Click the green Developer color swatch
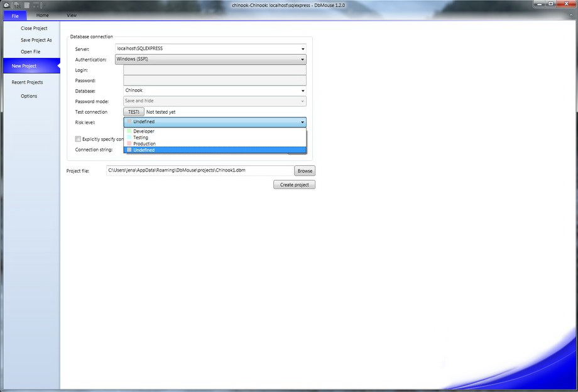Image resolution: width=578 pixels, height=392 pixels. click(x=129, y=131)
